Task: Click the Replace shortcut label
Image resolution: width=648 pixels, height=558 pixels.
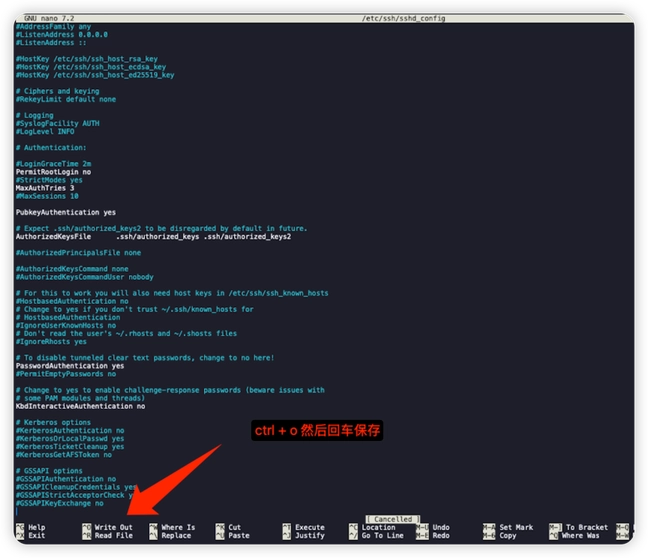Action: (176, 535)
